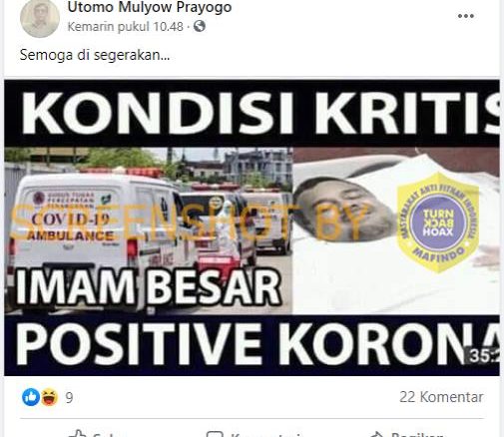Click the Bagikan share arrow icon
This screenshot has height=437, width=504.
(x=377, y=434)
